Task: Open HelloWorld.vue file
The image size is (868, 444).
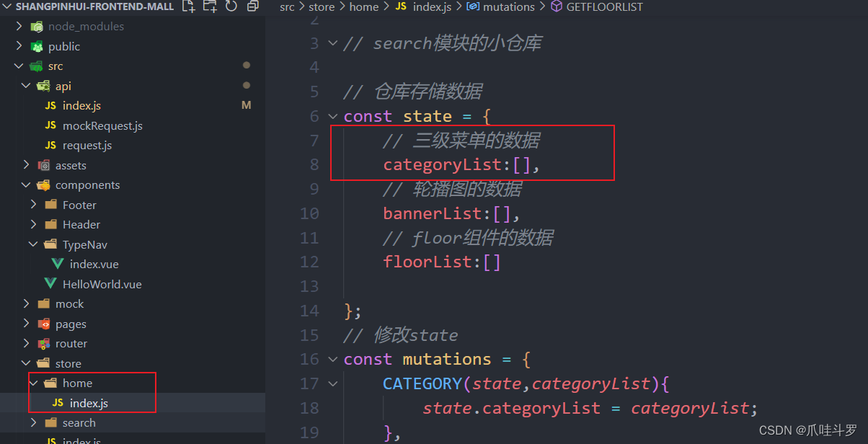Action: [x=102, y=284]
